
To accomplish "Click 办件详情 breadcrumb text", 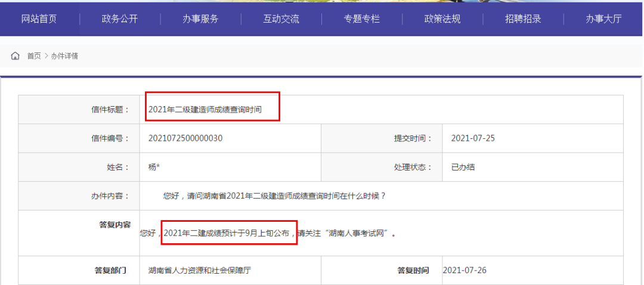I will [64, 56].
